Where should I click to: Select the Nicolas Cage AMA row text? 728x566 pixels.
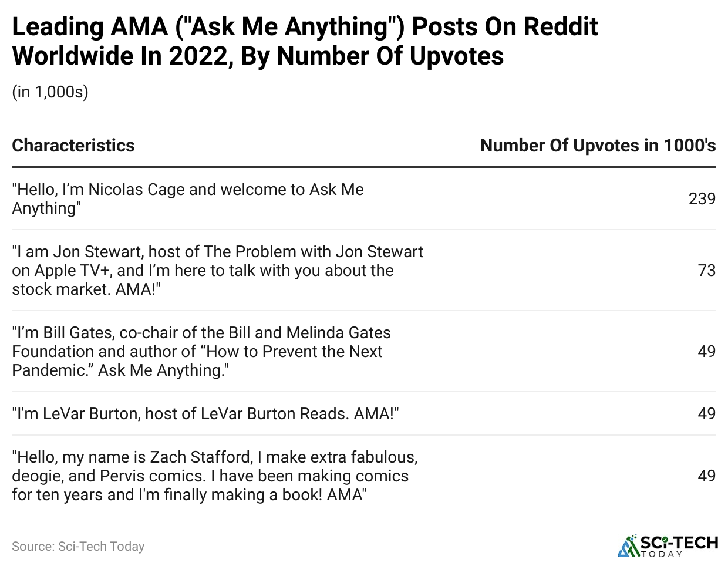pyautogui.click(x=188, y=198)
